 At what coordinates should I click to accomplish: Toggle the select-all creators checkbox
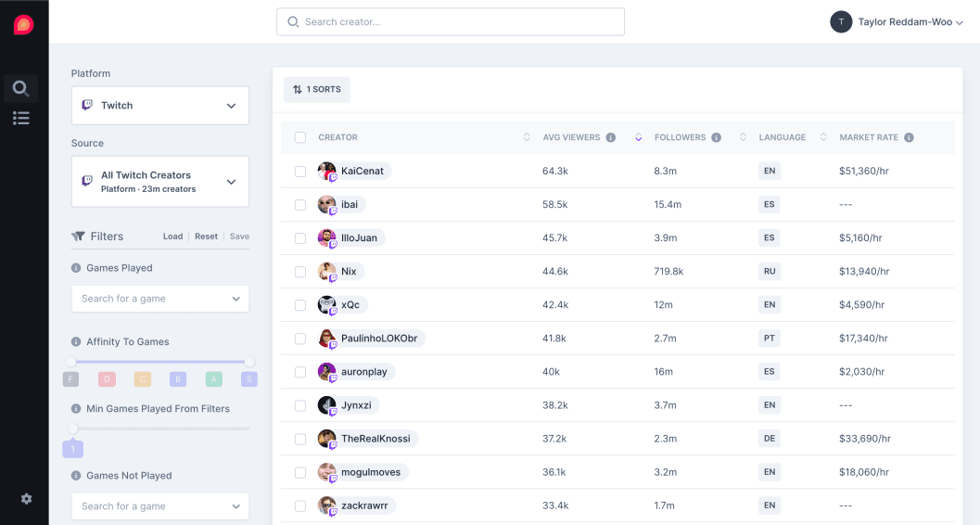click(300, 137)
